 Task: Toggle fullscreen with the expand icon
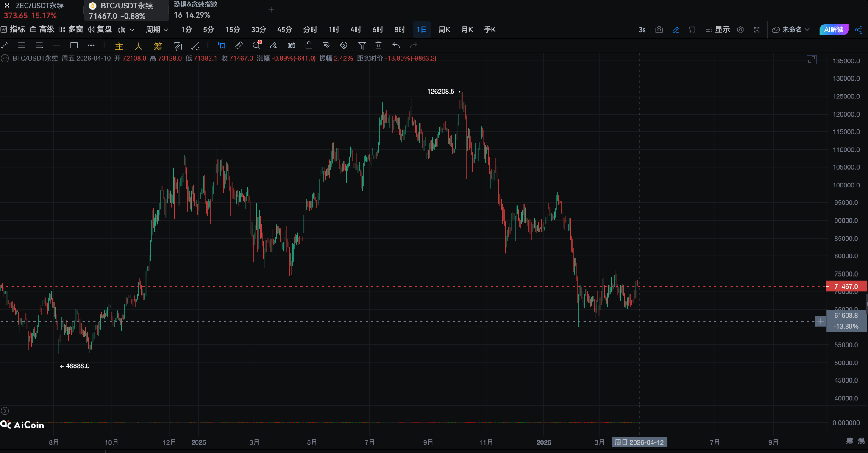[757, 30]
